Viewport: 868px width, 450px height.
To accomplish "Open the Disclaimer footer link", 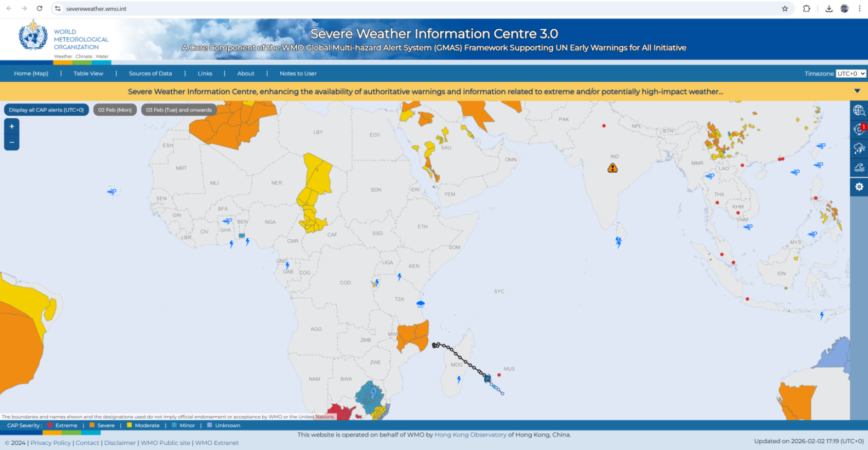I will 120,443.
